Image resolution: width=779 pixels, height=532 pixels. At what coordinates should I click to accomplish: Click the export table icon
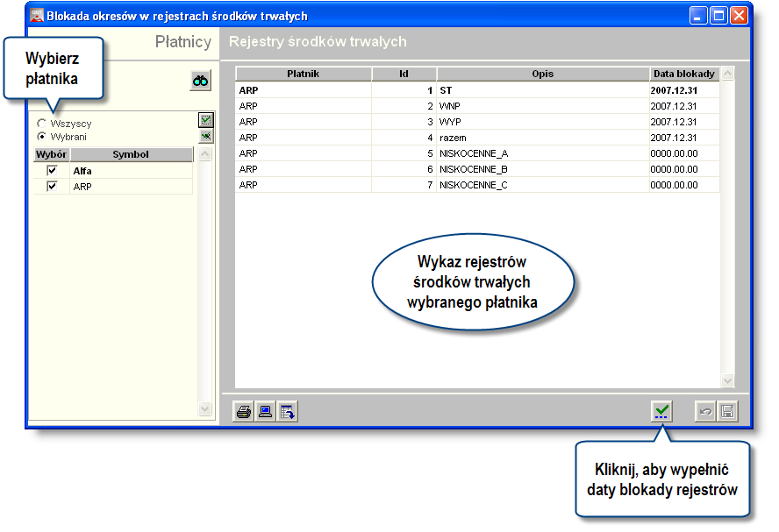point(287,411)
